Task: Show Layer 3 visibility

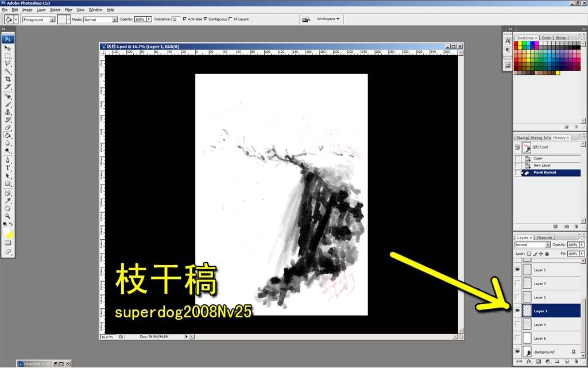Action: (517, 283)
